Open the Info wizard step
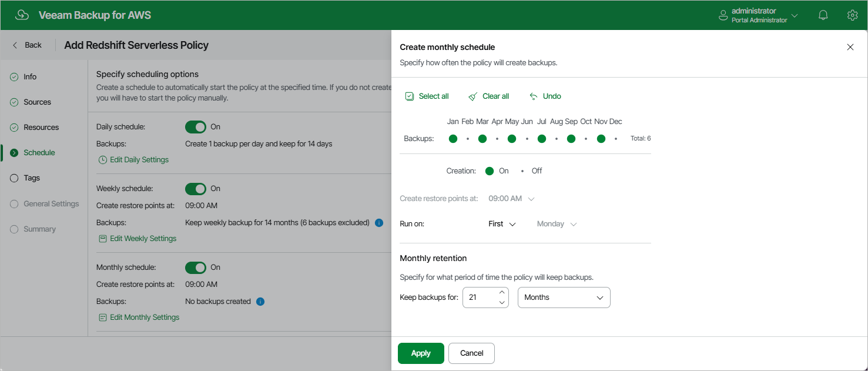Screen dimensions: 868x371 coord(24,77)
